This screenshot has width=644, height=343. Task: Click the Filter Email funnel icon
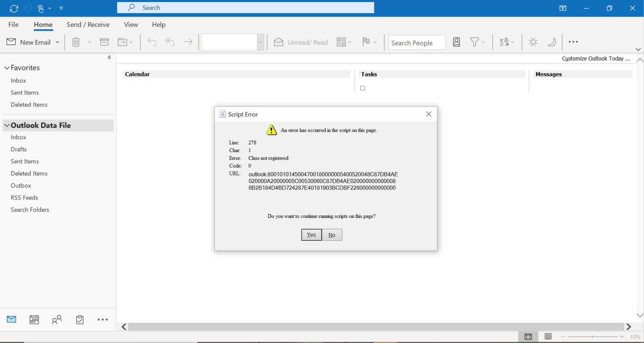(474, 42)
